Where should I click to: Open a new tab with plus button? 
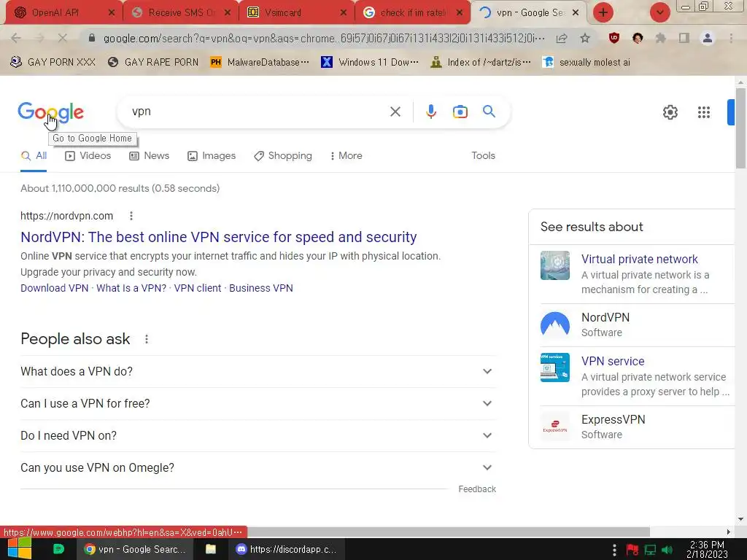[x=603, y=12]
